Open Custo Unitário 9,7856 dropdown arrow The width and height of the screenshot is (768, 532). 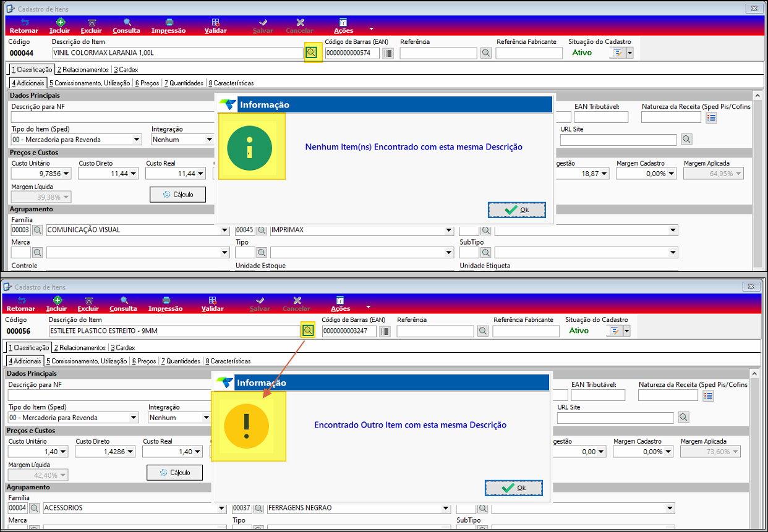(66, 174)
